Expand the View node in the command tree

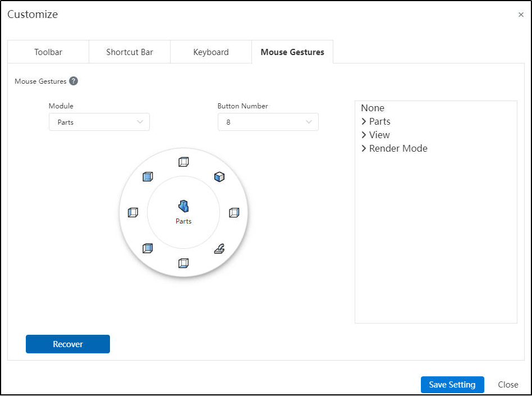point(364,135)
